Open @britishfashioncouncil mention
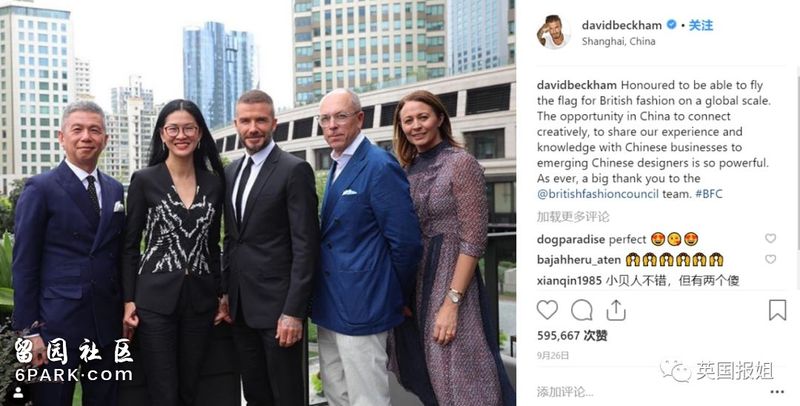 (597, 194)
